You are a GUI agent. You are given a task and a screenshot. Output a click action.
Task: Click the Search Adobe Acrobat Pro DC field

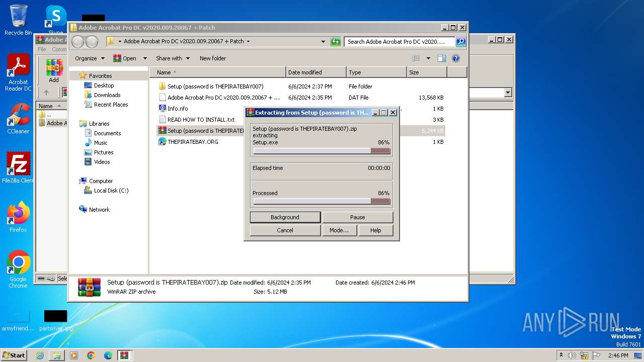[x=400, y=42]
